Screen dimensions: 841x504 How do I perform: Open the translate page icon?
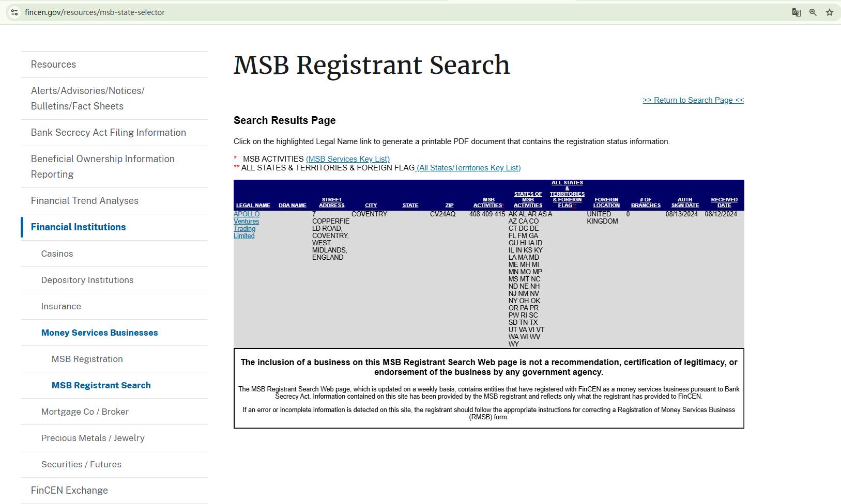(797, 12)
